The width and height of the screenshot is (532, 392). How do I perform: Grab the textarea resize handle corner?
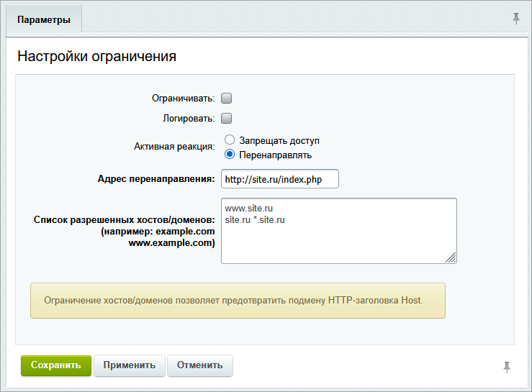(451, 257)
